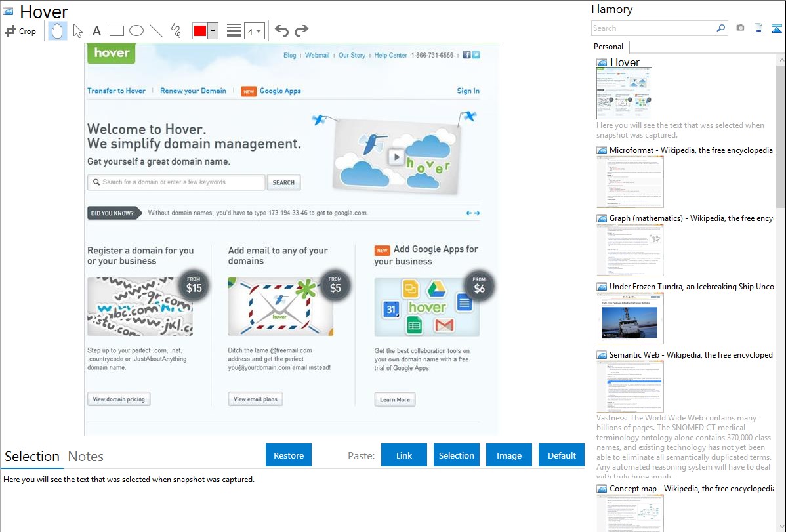
Task: Open the Selection tab below the snapshot
Action: [32, 457]
